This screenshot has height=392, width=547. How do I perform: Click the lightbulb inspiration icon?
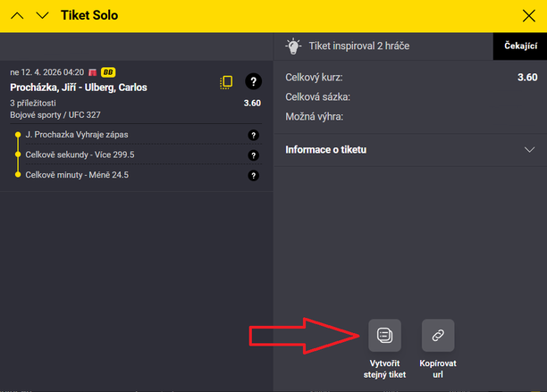(292, 46)
